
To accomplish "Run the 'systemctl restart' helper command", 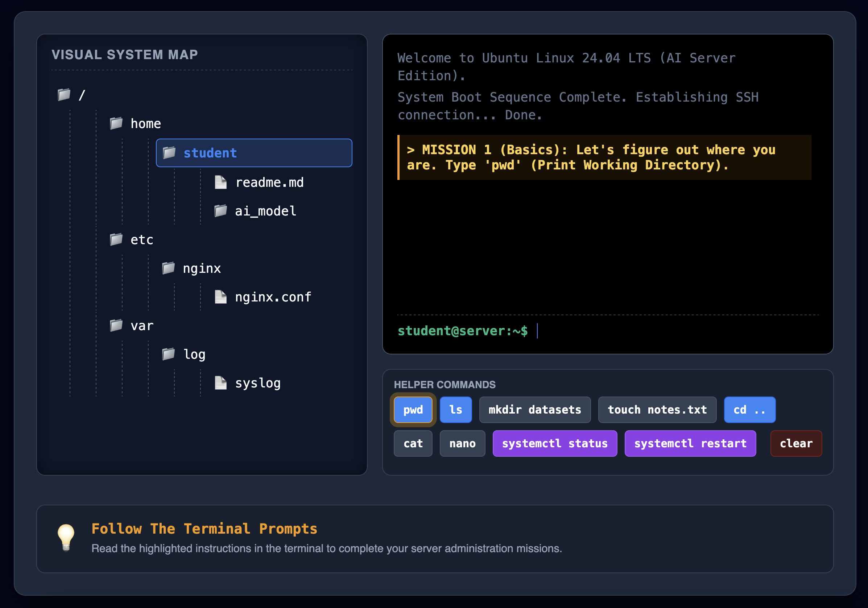I will 690,443.
